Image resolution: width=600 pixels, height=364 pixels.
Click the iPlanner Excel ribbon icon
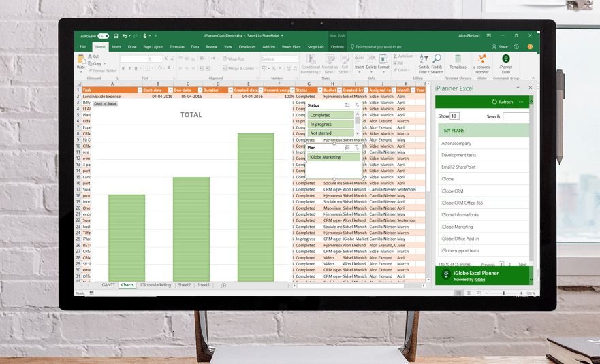(506, 59)
